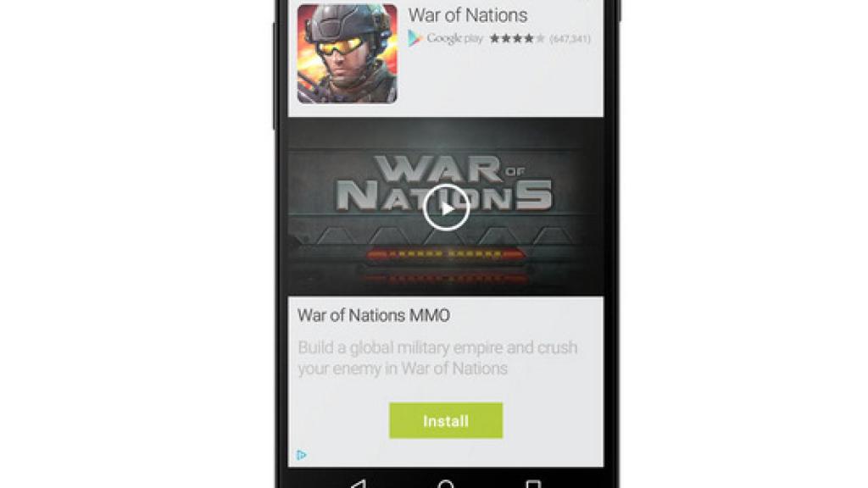Screen dimensions: 868x488
Task: Tap the Android back navigation button
Action: point(359,484)
